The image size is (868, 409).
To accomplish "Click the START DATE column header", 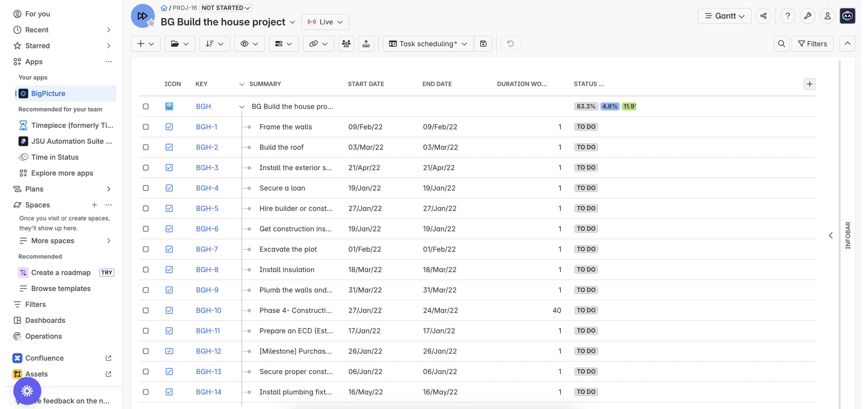I will (366, 84).
